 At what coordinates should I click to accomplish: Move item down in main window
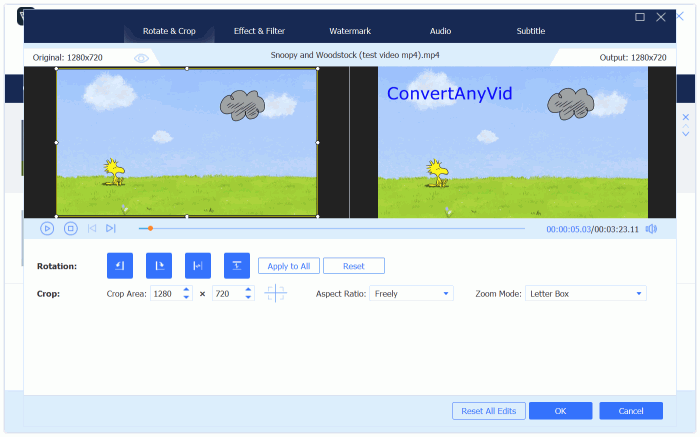click(686, 134)
